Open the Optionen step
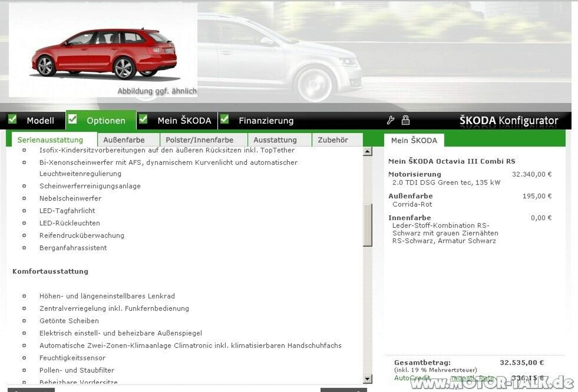The width and height of the screenshot is (578, 392). click(x=106, y=121)
